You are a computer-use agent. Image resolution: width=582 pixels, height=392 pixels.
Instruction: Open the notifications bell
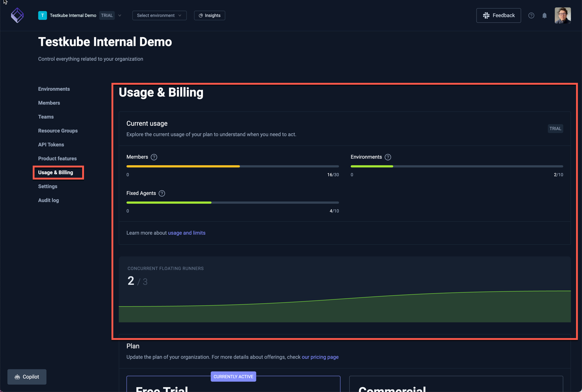[544, 15]
